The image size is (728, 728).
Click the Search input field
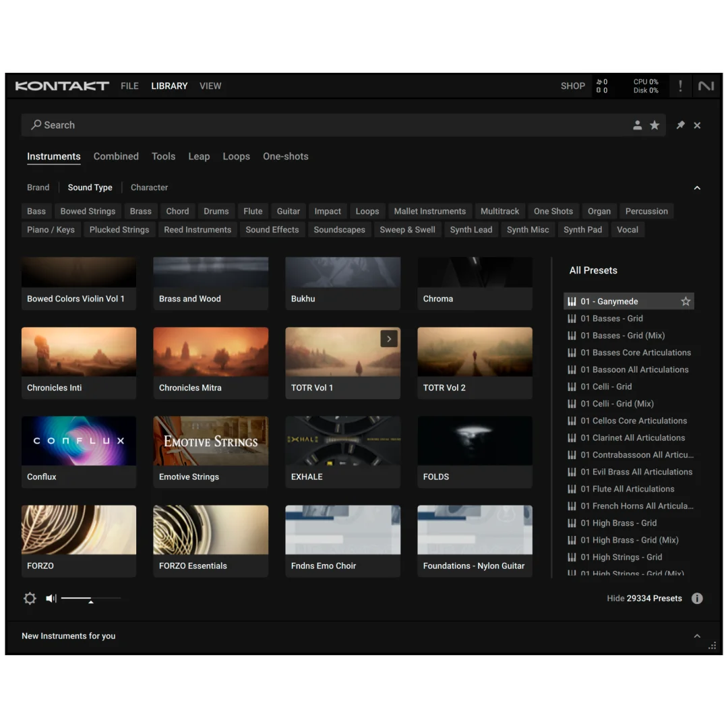click(x=324, y=125)
